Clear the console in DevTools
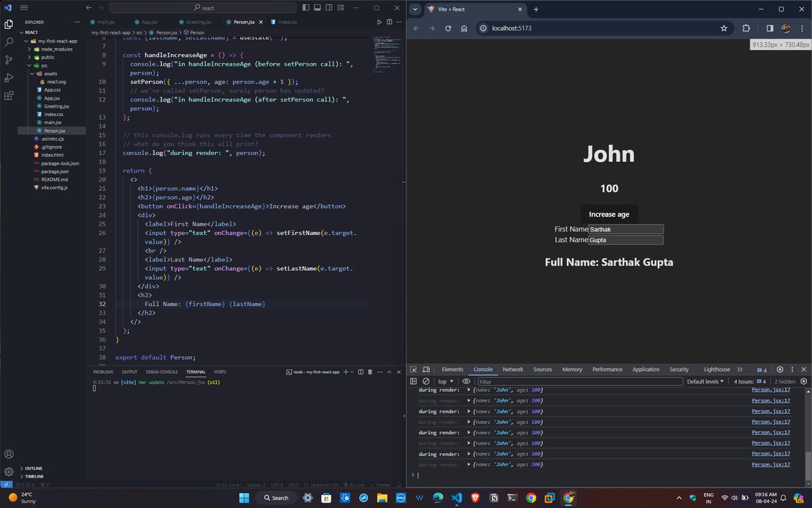Viewport: 812px width, 508px height. pyautogui.click(x=426, y=381)
